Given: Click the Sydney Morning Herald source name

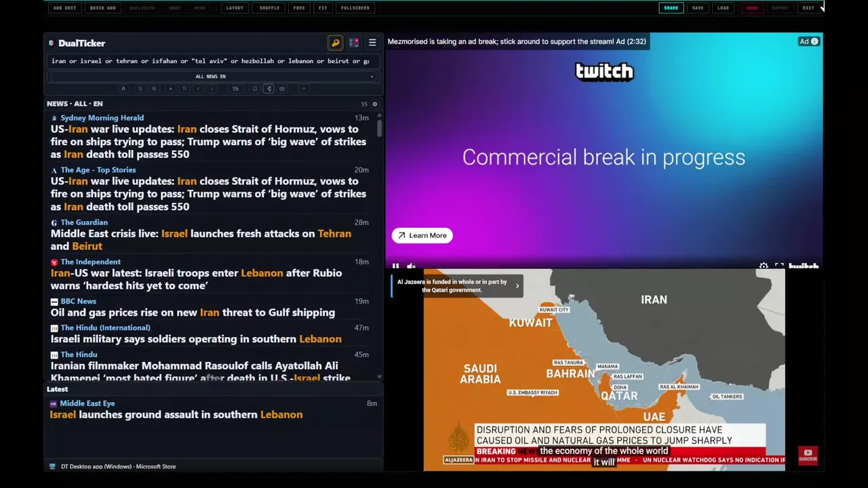Looking at the screenshot, I should pos(102,118).
